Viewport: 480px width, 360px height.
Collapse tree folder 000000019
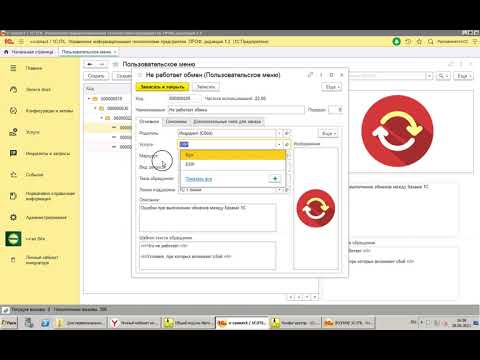click(x=89, y=99)
